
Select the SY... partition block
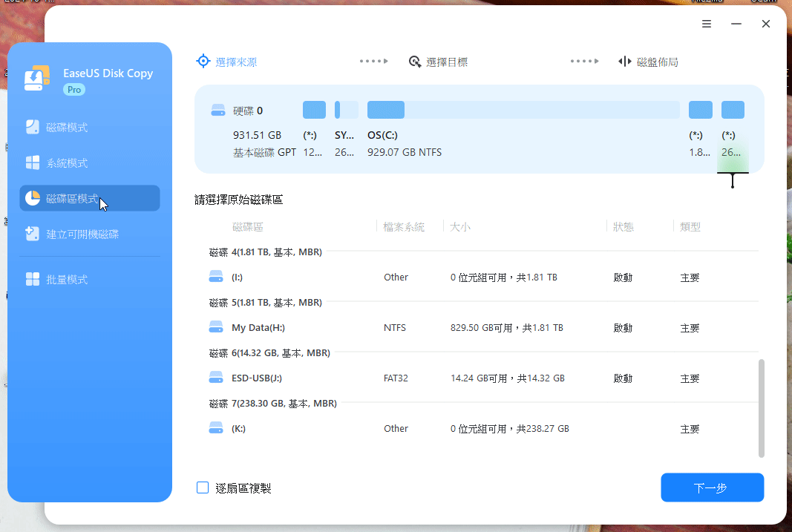click(x=347, y=110)
